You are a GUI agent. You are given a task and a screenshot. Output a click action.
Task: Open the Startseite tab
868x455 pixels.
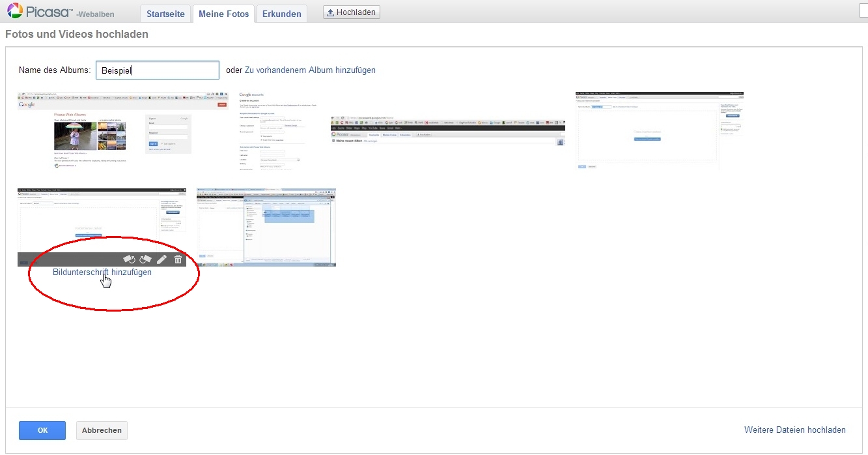165,14
